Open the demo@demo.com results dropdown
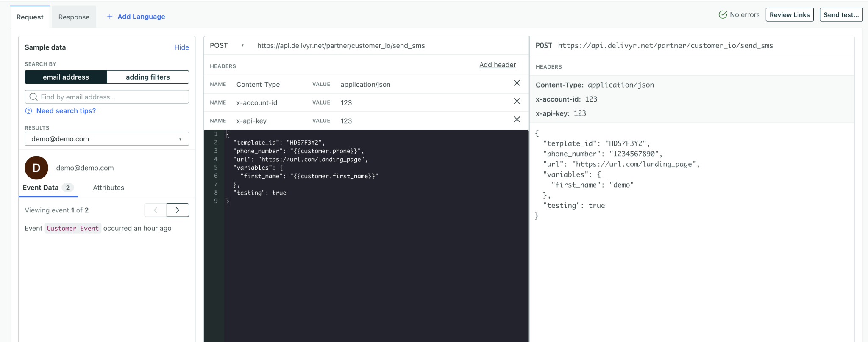 [x=107, y=139]
